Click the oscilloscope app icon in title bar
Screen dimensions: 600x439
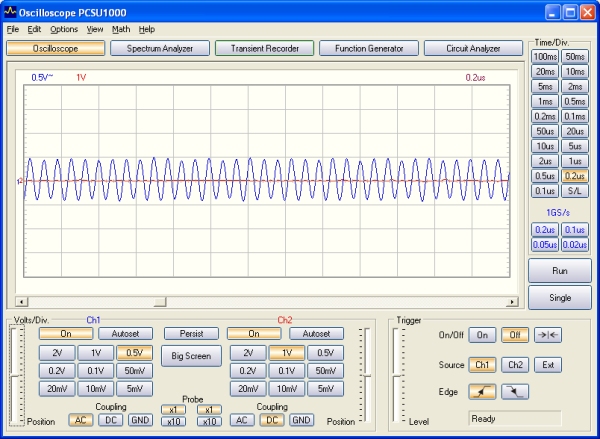(x=10, y=12)
